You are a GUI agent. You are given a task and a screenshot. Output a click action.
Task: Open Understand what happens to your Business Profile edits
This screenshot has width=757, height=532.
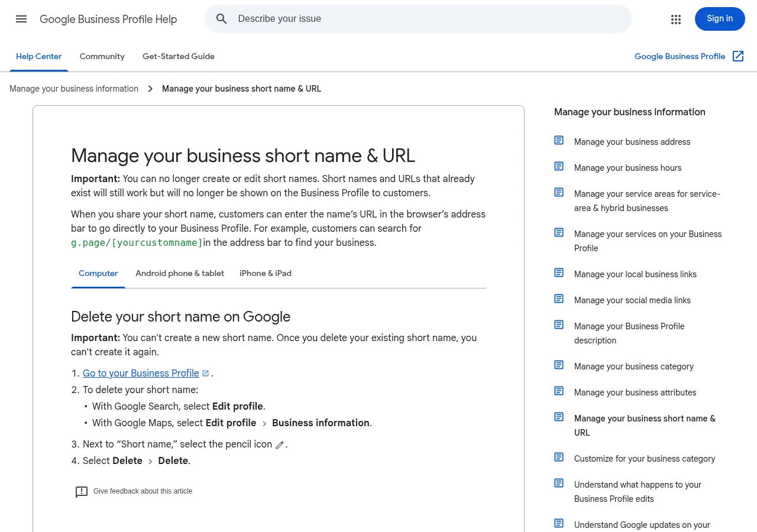tap(638, 492)
